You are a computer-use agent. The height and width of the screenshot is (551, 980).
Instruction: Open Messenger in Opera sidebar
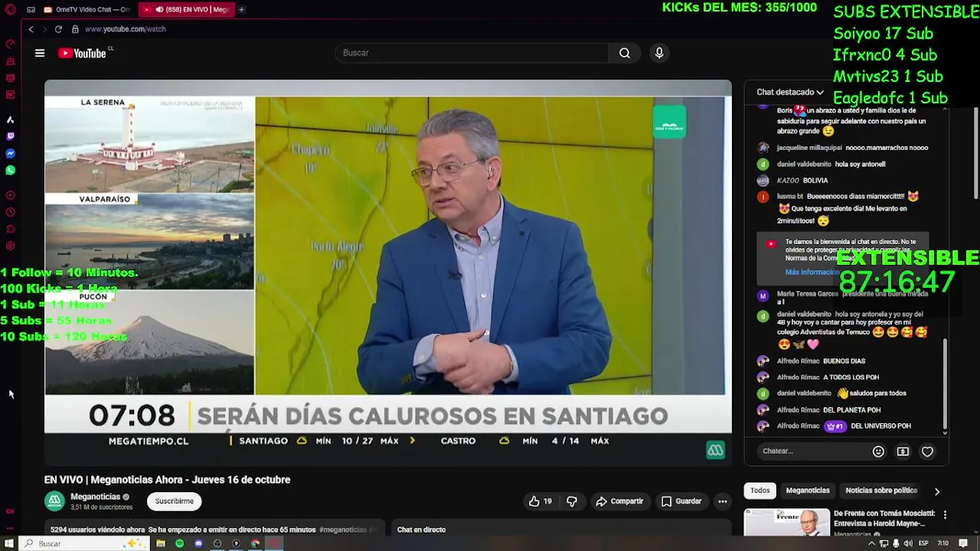[x=10, y=154]
